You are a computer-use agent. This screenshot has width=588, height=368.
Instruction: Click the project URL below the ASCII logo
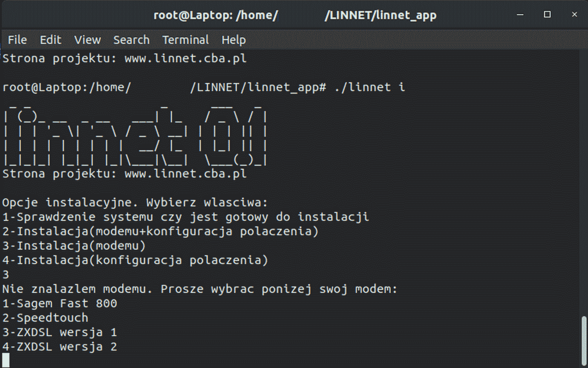coord(185,173)
